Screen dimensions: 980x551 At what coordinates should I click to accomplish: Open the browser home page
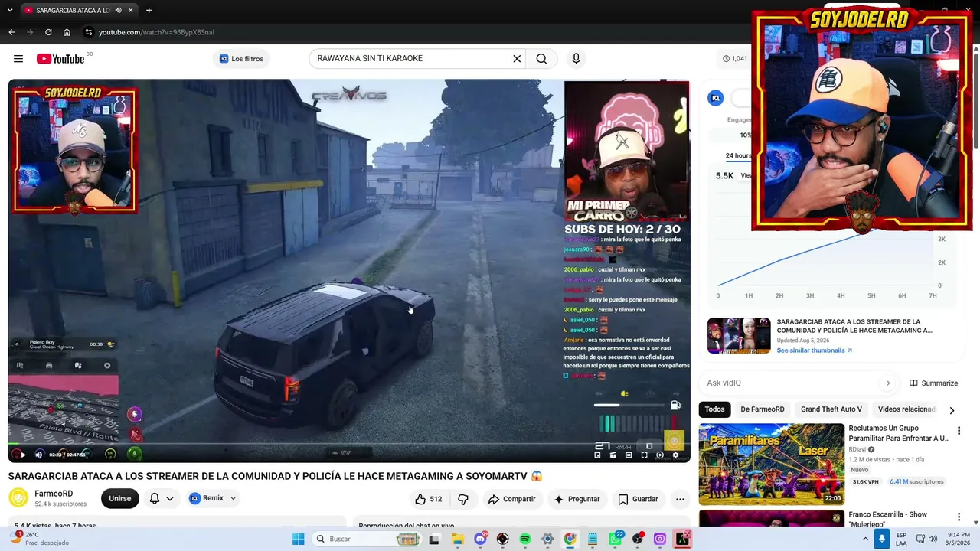point(67,32)
